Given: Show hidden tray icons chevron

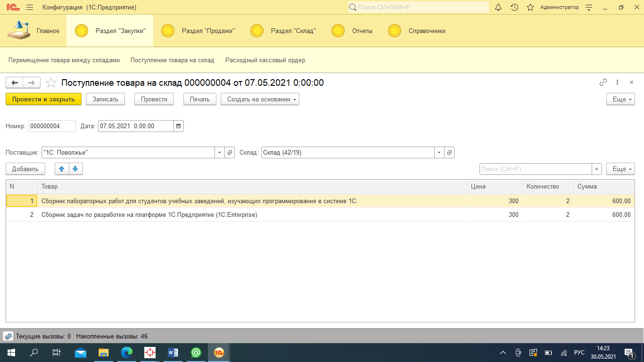Looking at the screenshot, I should 503,353.
